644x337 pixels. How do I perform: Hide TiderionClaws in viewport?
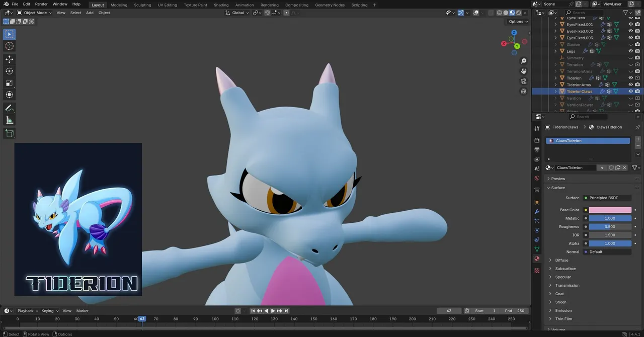pos(630,92)
